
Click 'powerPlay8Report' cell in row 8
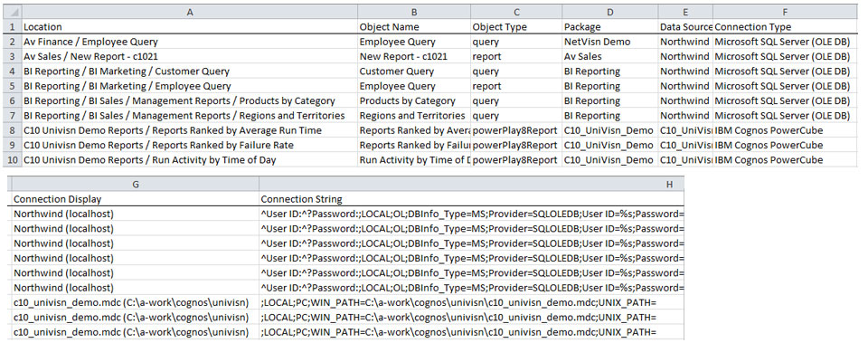pos(516,130)
